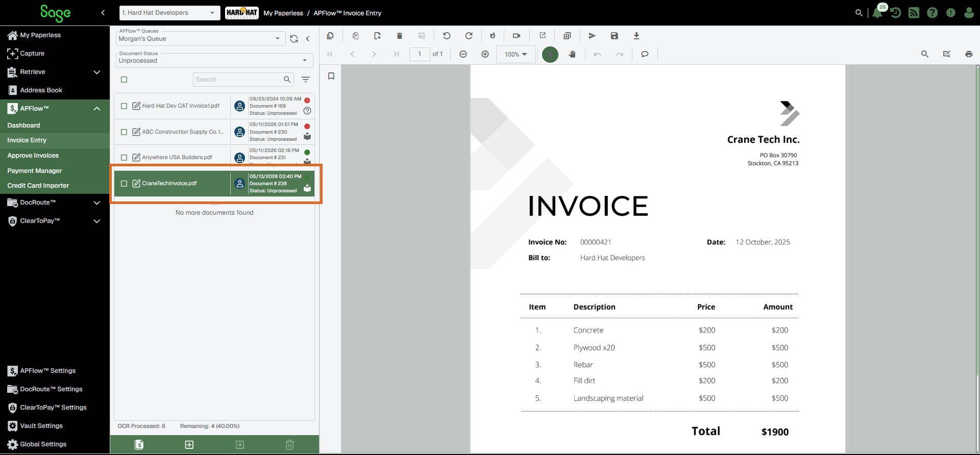Image resolution: width=980 pixels, height=455 pixels.
Task: Add a comment with the speech bubble tool
Action: click(x=645, y=54)
